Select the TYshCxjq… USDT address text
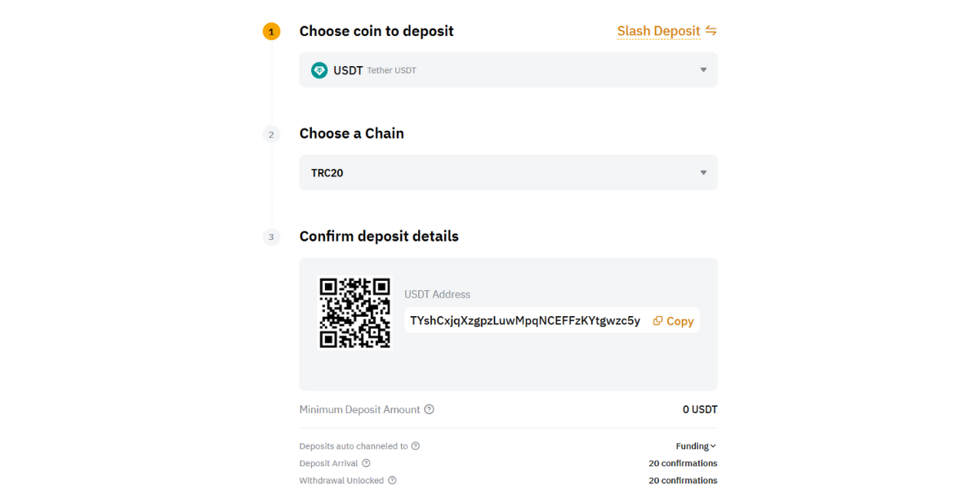The width and height of the screenshot is (980, 490). pyautogui.click(x=525, y=321)
